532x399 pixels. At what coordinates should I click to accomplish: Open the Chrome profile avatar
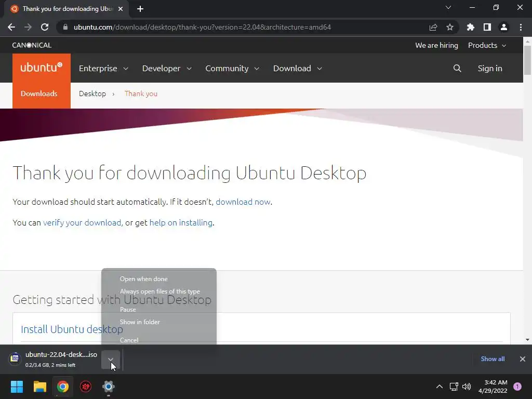(x=504, y=27)
